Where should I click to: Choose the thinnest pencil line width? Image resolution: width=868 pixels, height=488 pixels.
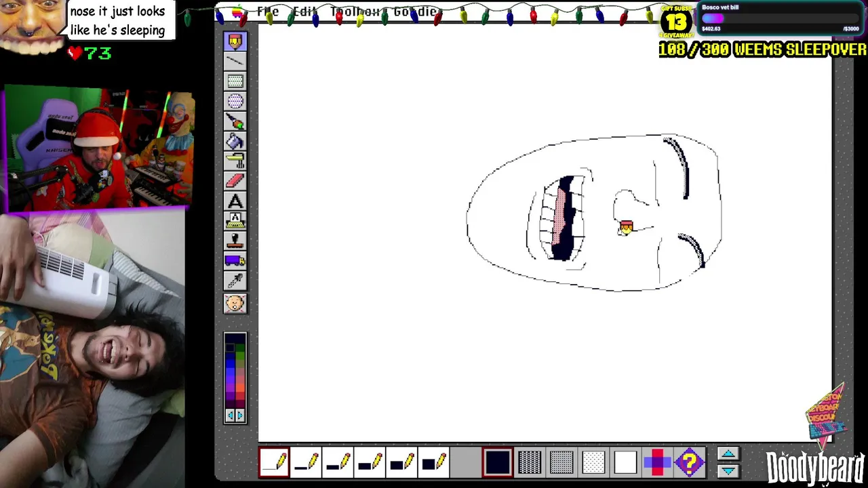coord(274,462)
